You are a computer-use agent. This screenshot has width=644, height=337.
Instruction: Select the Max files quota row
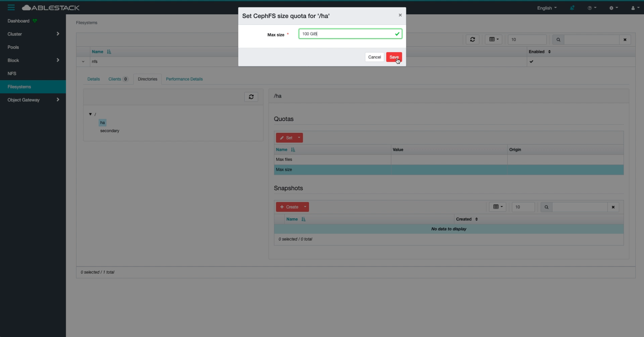point(449,159)
